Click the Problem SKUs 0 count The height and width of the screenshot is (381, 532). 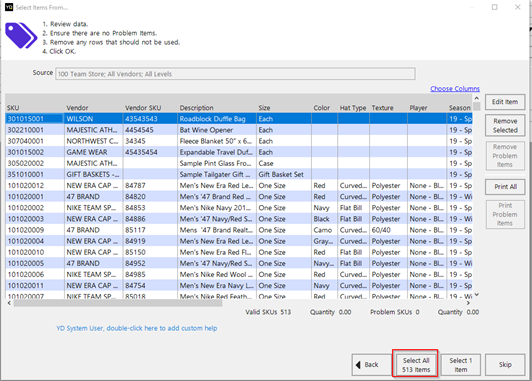[x=395, y=312]
